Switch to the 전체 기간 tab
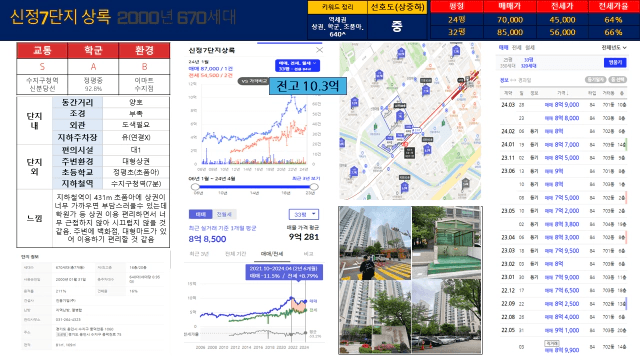Image resolution: width=640 pixels, height=360 pixels. click(236, 254)
